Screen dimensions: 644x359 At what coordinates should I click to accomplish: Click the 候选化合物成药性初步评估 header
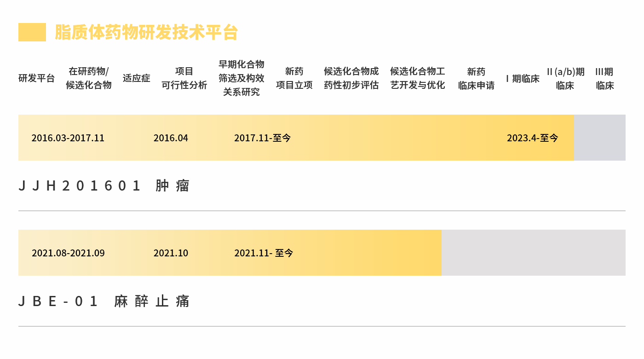(x=351, y=78)
